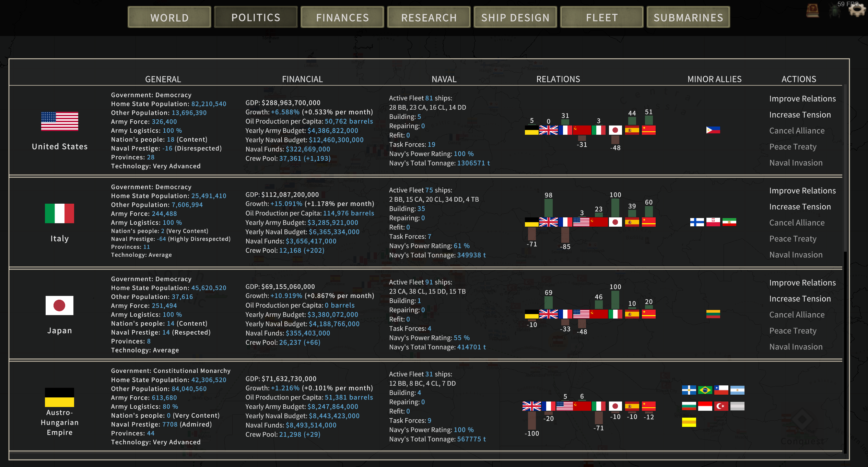
Task: Switch to the World tab
Action: click(x=169, y=17)
